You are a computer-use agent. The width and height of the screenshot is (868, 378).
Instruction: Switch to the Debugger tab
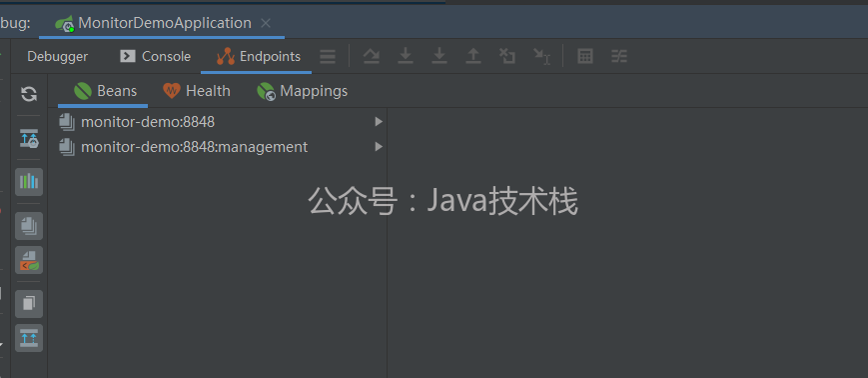pos(58,57)
